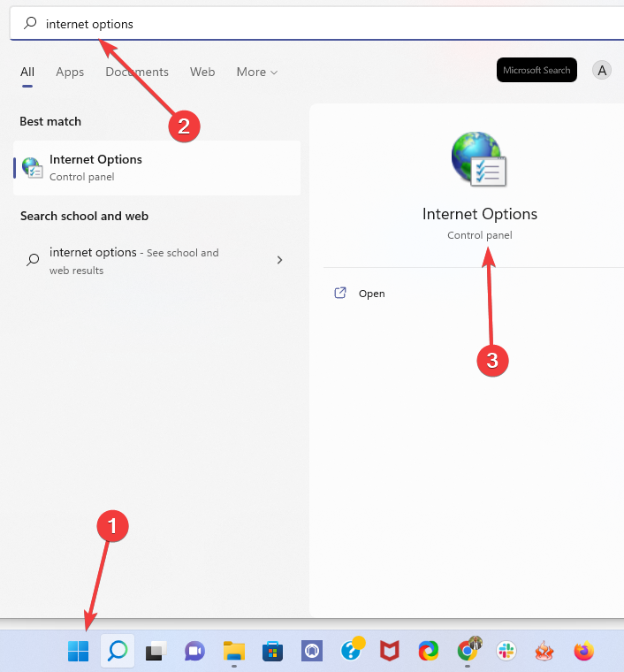Open Microsoft Store from the taskbar
Screen dimensions: 624x672
[x=272, y=651]
